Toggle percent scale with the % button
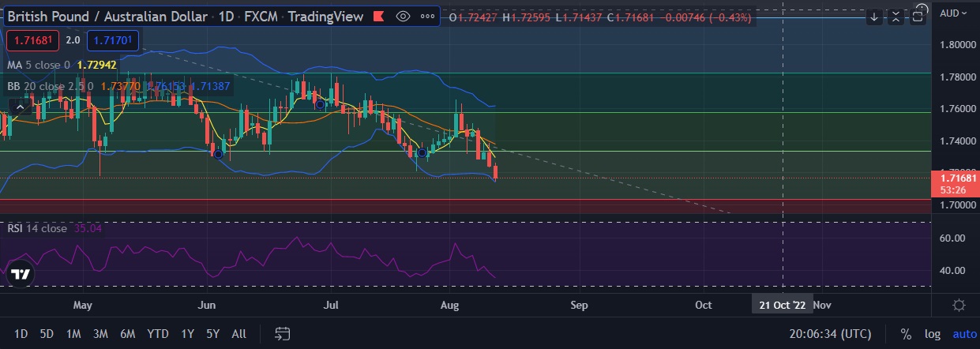 click(906, 334)
